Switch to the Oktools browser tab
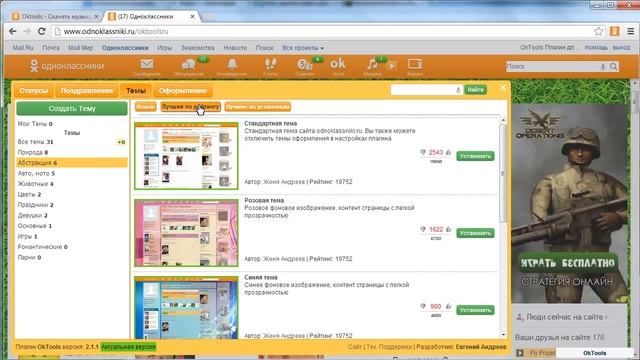Viewport: 640px width, 360px height. tap(55, 17)
